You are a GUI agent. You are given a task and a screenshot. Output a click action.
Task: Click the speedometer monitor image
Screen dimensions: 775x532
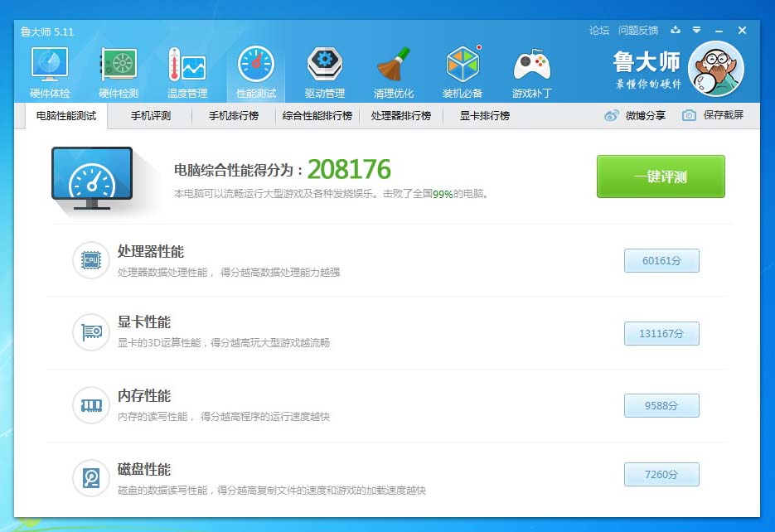coord(92,178)
